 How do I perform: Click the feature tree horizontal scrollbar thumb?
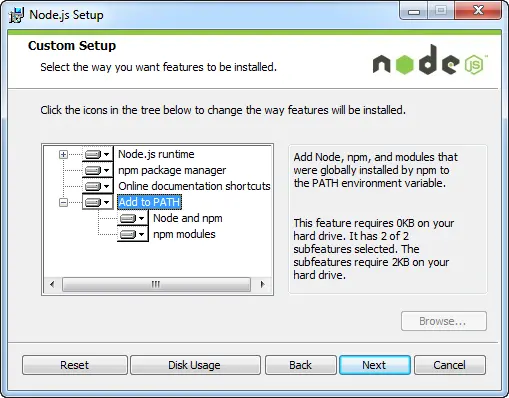pos(156,285)
